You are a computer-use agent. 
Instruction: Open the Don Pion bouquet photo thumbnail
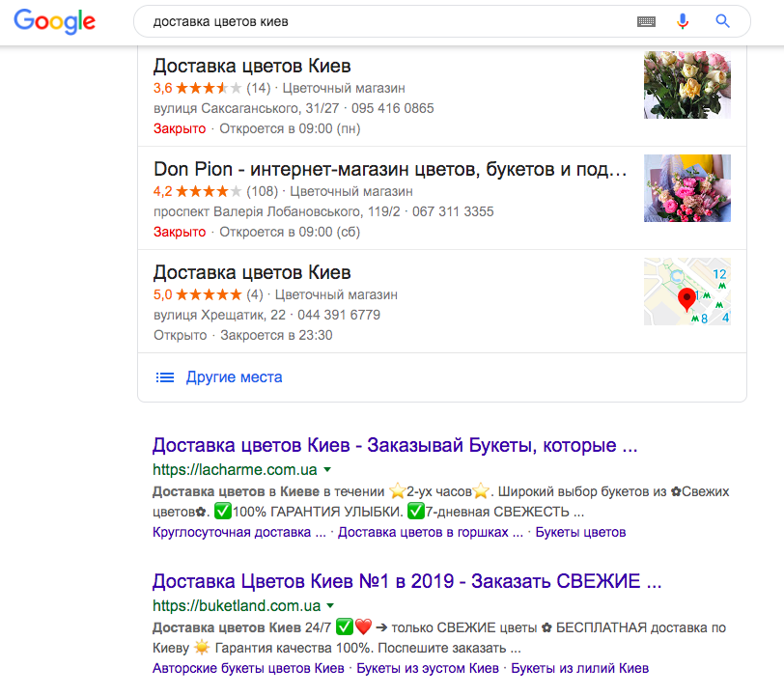coord(687,188)
